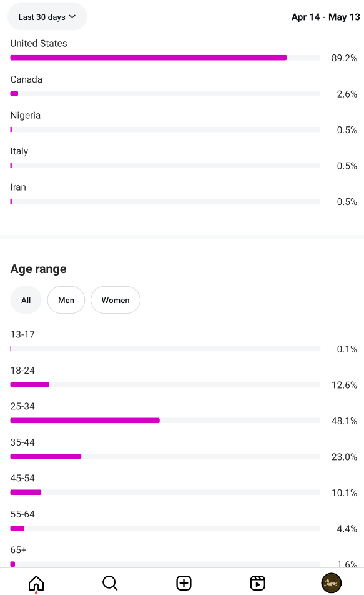This screenshot has width=364, height=595.
Task: Click the Apr 14 - May 13 date range
Action: [326, 17]
